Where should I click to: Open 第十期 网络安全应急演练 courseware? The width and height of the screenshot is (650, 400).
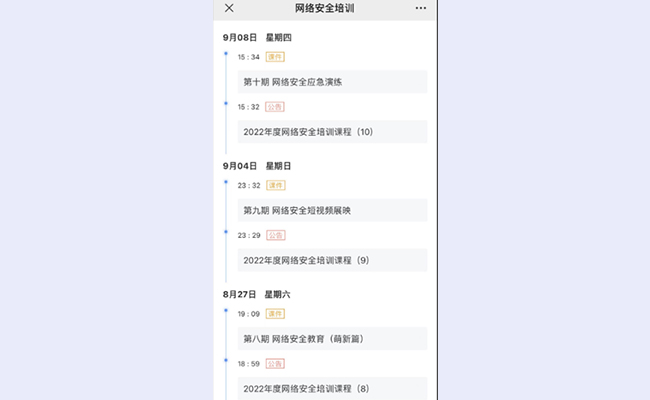333,81
